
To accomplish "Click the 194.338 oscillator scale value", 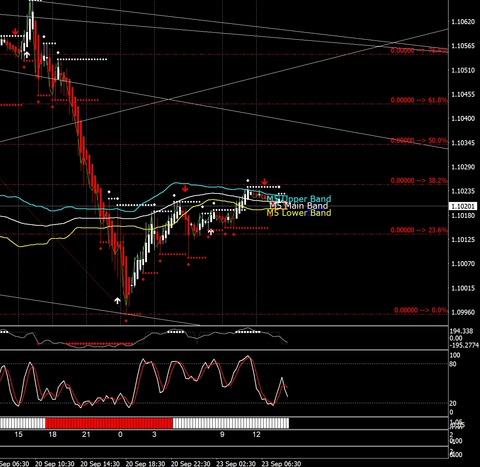I will [461, 331].
